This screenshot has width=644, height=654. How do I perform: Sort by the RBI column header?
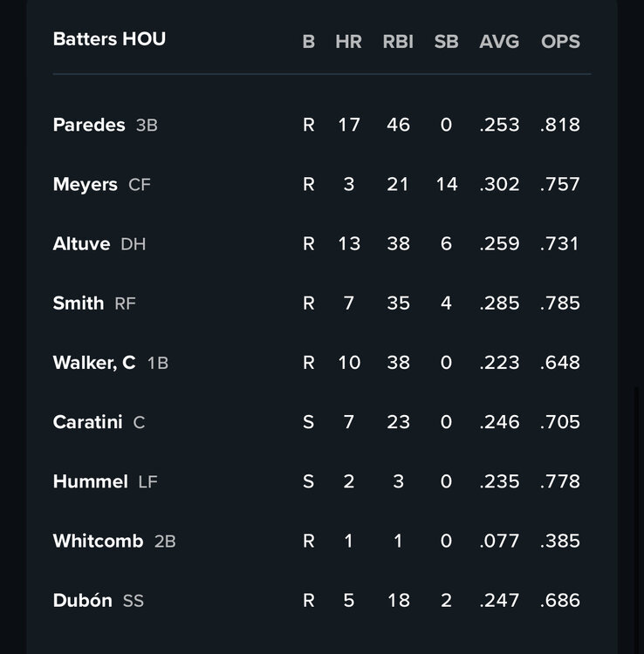point(398,41)
